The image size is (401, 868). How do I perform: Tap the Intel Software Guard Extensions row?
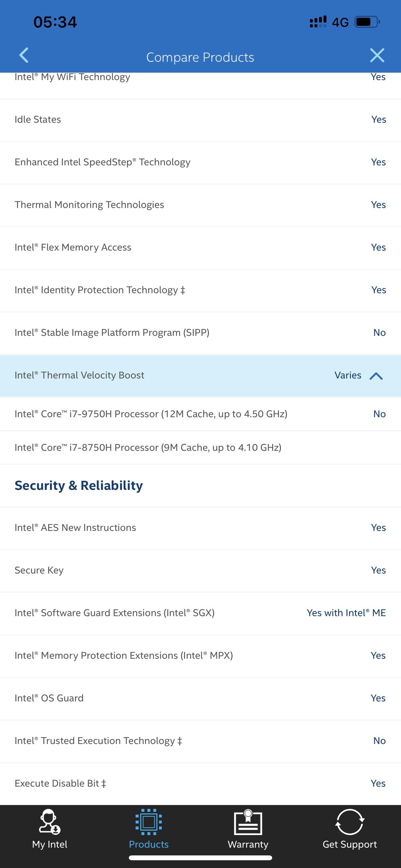(200, 613)
